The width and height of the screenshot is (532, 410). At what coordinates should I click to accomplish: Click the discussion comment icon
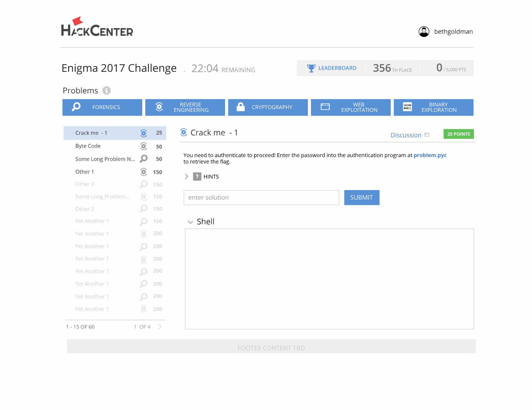(427, 135)
